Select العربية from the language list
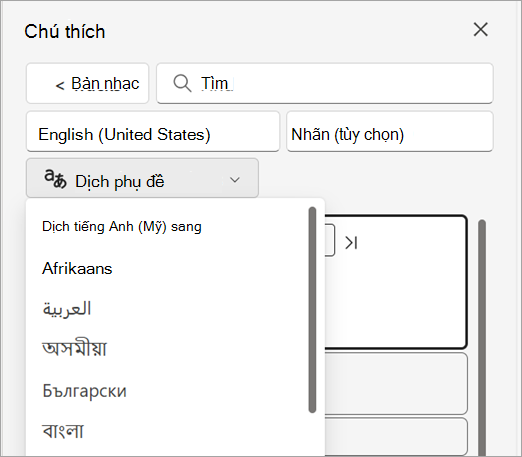 click(67, 309)
